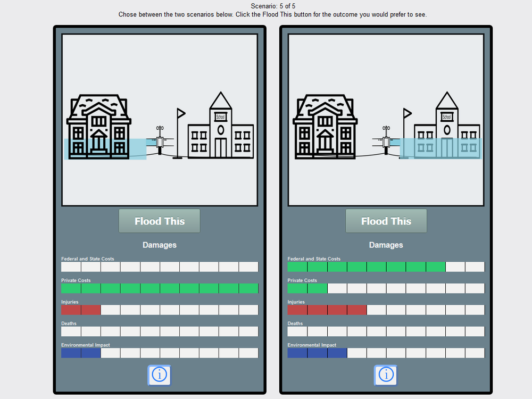Click the flooded school in right scenario
The height and width of the screenshot is (399, 532).
[x=446, y=130]
